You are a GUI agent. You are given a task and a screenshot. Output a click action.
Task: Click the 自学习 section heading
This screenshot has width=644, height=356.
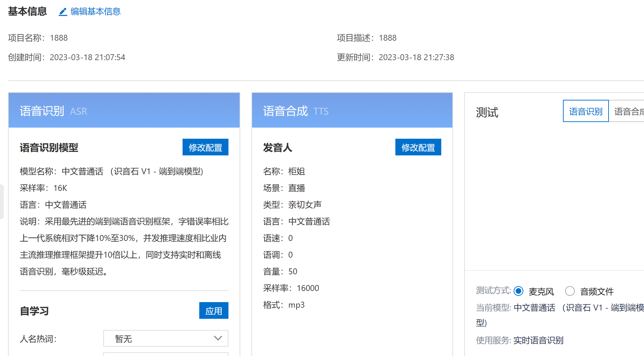tap(34, 311)
